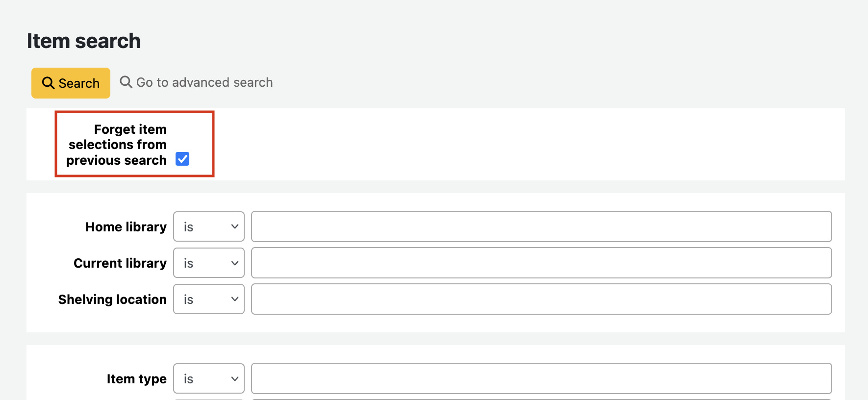The width and height of the screenshot is (868, 400).
Task: Open the Home library operator dropdown
Action: [208, 227]
